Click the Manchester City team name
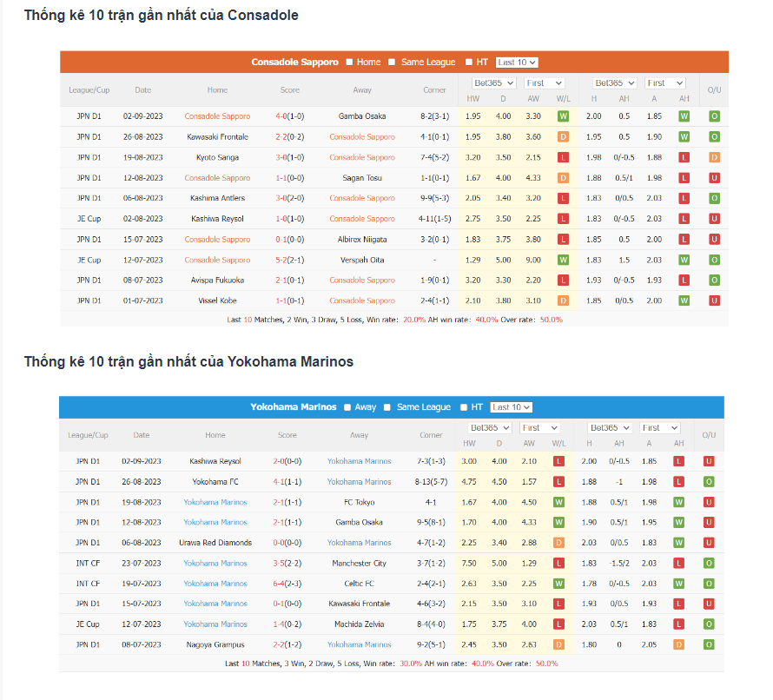 click(x=359, y=564)
